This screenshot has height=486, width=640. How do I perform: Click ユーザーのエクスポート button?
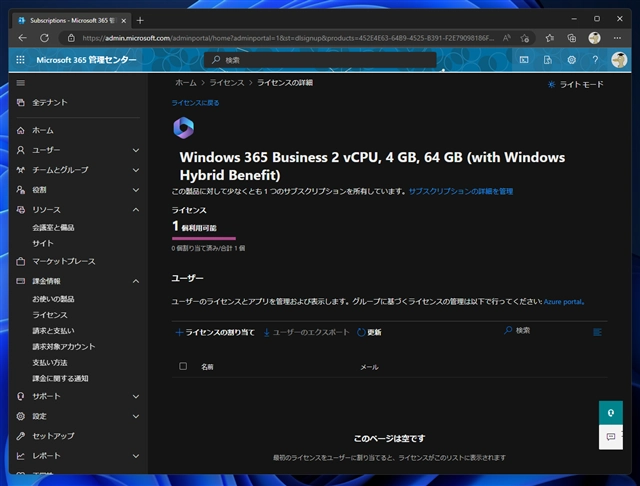point(306,333)
